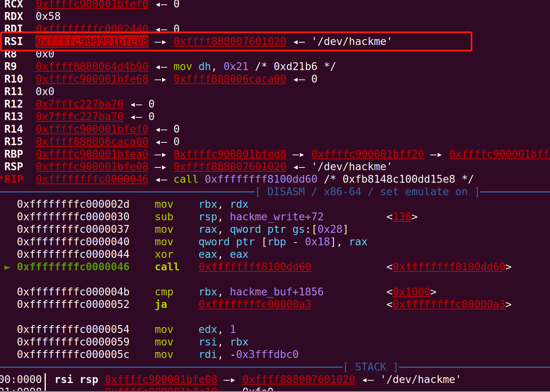
Task: Click jump target 0xffffffffc00000a3 operand
Action: tap(255, 304)
